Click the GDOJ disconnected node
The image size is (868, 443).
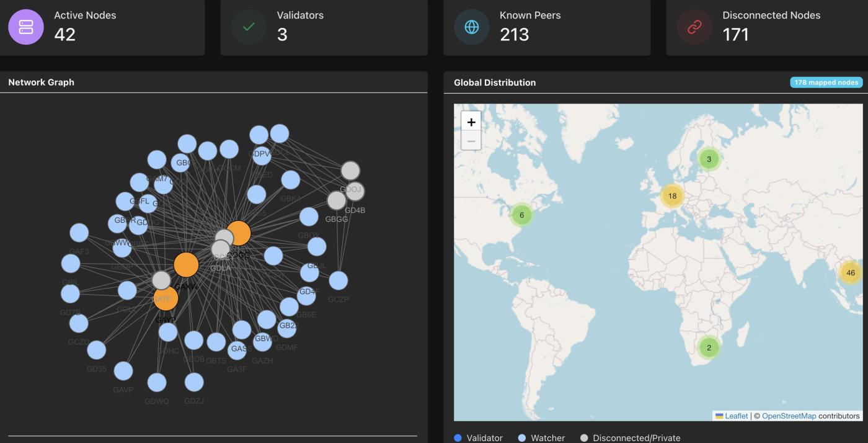pos(351,171)
